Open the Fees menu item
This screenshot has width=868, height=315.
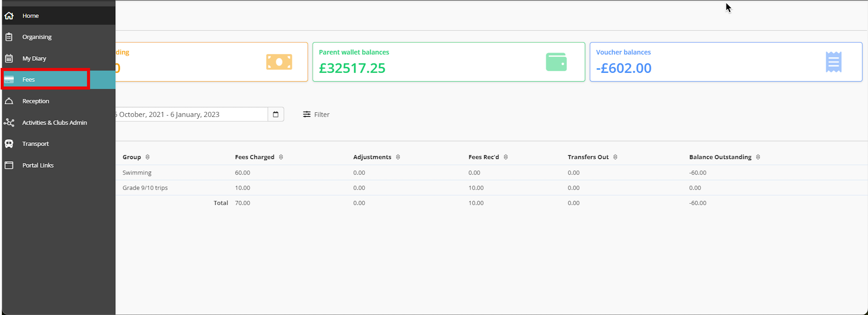[x=29, y=80]
